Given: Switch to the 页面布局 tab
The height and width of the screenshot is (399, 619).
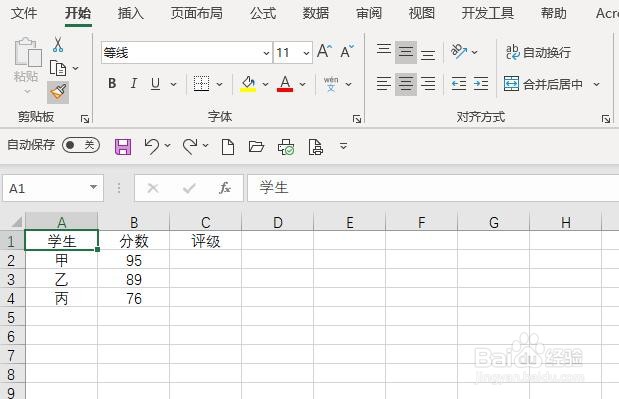Looking at the screenshot, I should pos(197,13).
